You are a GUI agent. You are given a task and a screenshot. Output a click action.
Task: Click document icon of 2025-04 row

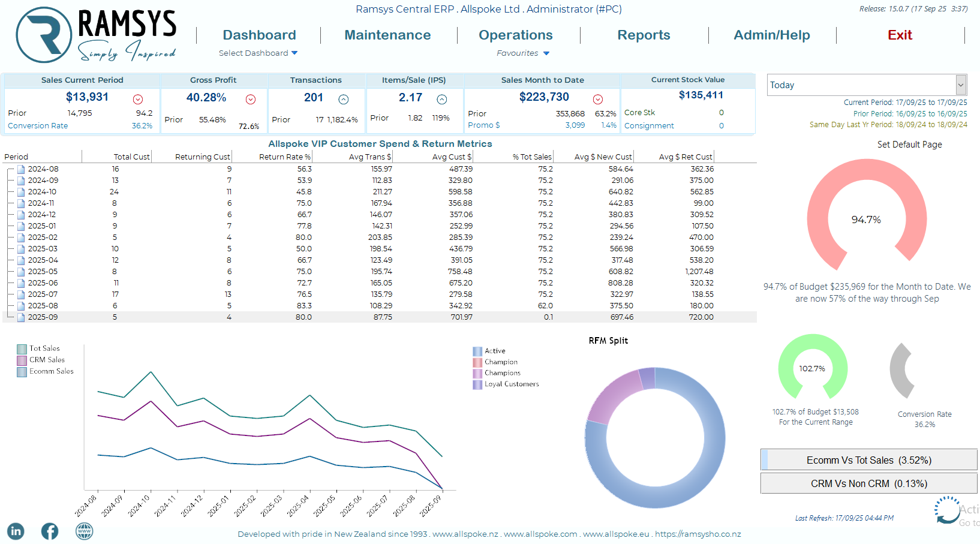(21, 260)
